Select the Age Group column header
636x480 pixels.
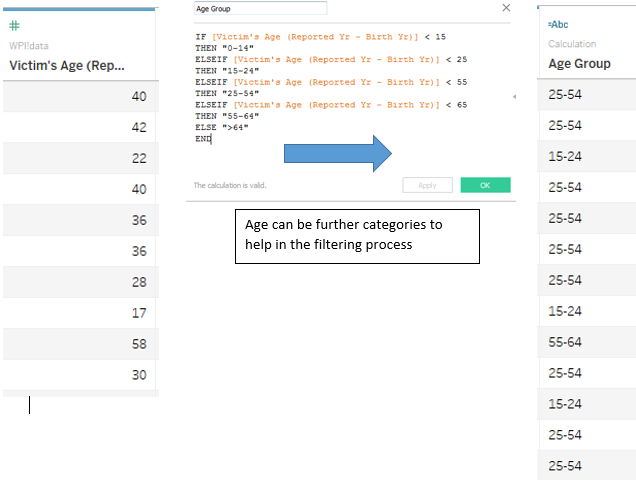579,64
